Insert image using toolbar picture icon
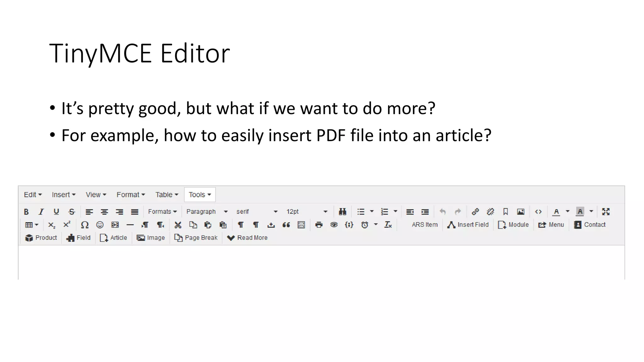This screenshot has height=362, width=644. (x=521, y=212)
